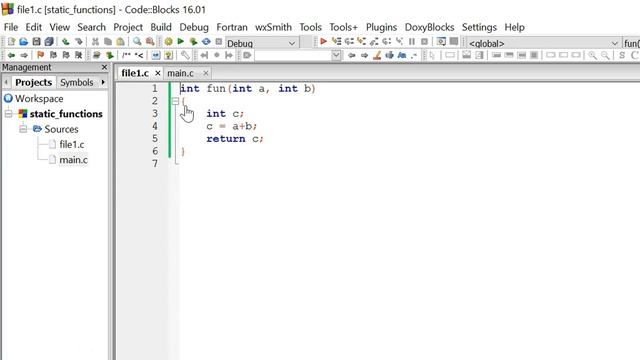Click the Jump forward arrow icon
The image size is (640, 360).
click(x=24, y=55)
